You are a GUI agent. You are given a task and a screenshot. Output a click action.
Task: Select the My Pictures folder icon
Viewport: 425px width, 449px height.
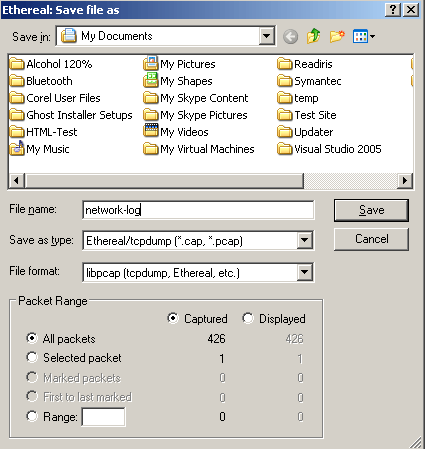pyautogui.click(x=151, y=63)
